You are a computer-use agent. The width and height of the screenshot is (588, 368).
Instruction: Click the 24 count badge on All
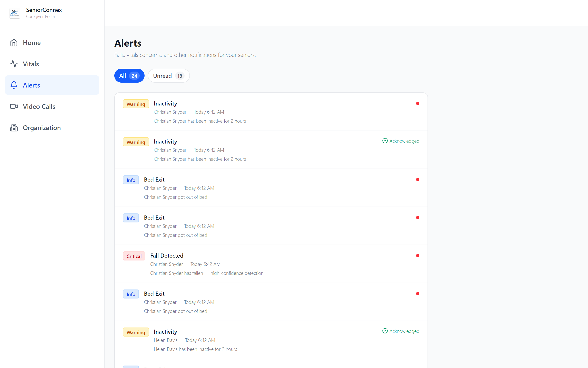[134, 76]
